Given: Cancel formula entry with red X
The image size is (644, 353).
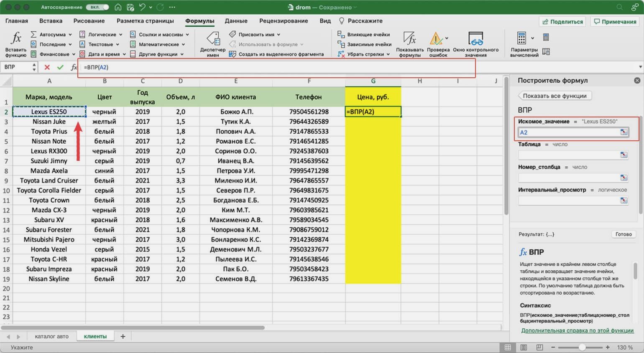Looking at the screenshot, I should [x=47, y=67].
